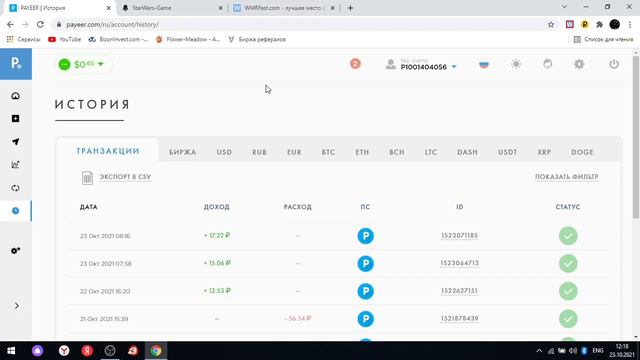Switch to the USDT tab
This screenshot has height=360, width=640.
click(x=507, y=152)
